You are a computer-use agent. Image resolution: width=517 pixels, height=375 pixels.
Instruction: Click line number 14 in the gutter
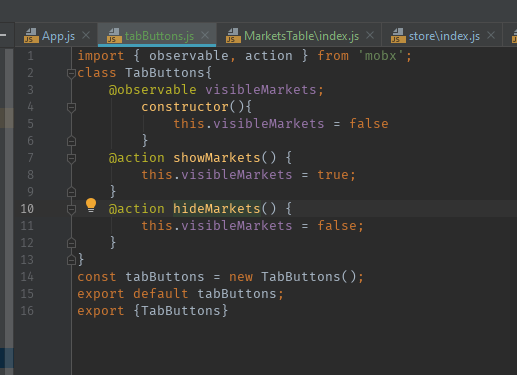(x=27, y=277)
